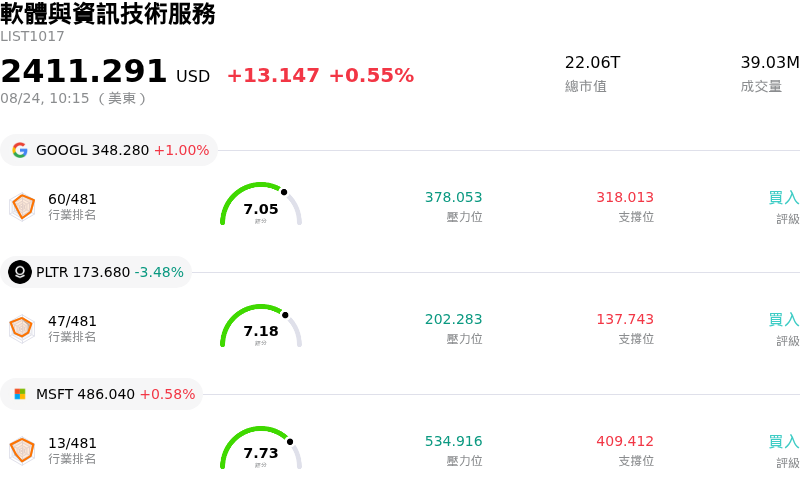The width and height of the screenshot is (800, 488).
Task: Click the MSFT 7.73 score gauge
Action: 261,448
